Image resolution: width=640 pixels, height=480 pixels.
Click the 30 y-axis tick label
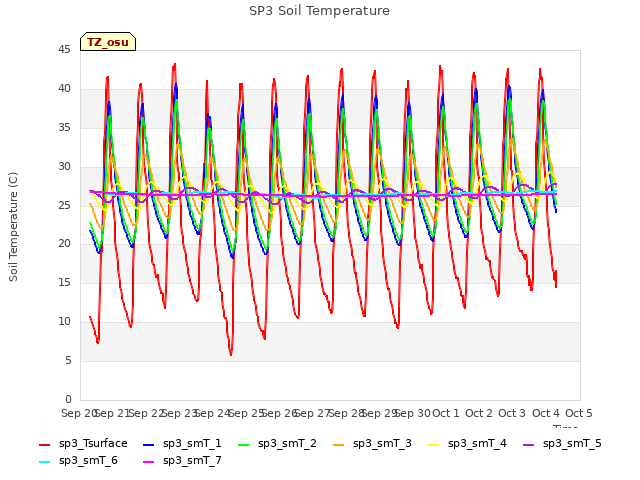(64, 166)
